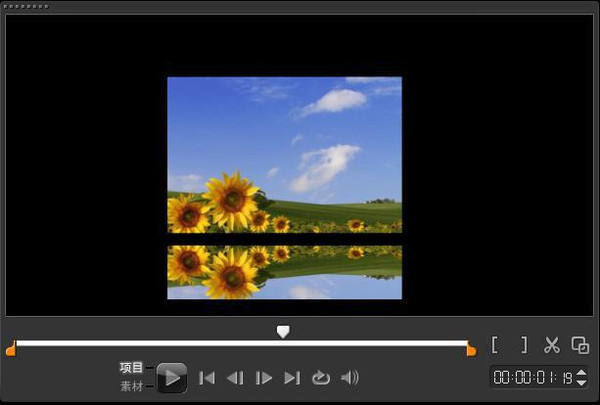
Task: Click the right orange trim marker
Action: pos(471,348)
